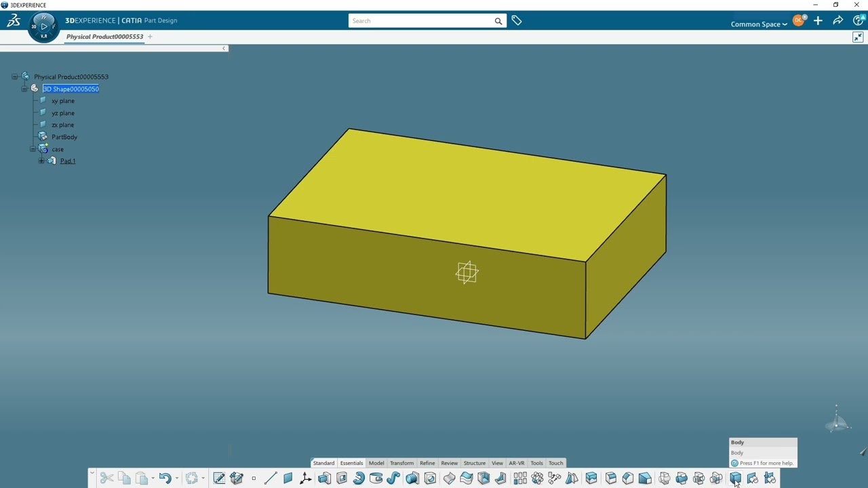Screen dimensions: 868x488
Task: Select the Line creation tool
Action: 271,479
